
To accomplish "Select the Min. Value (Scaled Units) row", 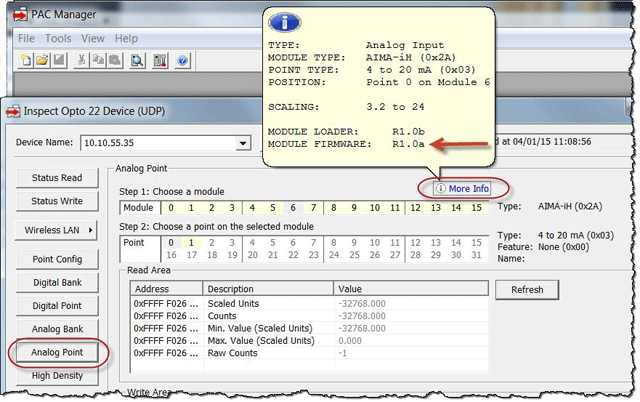I will click(x=309, y=329).
